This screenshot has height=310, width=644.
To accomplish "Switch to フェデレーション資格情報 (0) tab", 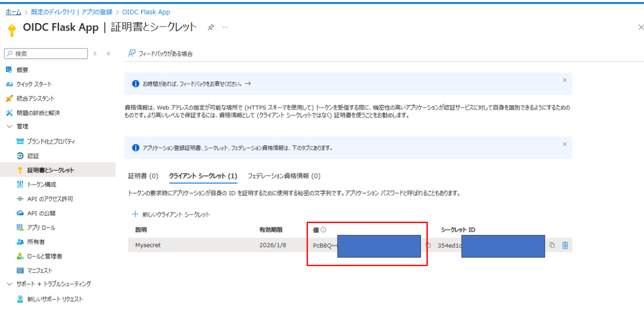I will coord(284,176).
